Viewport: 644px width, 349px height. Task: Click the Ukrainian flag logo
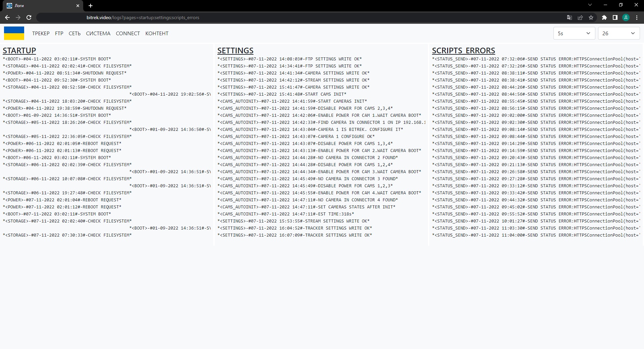(14, 33)
